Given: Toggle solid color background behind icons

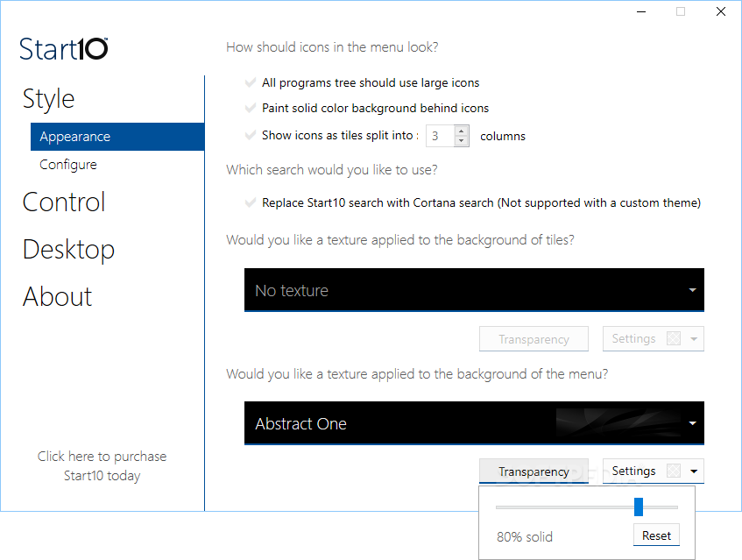Looking at the screenshot, I should pos(251,108).
